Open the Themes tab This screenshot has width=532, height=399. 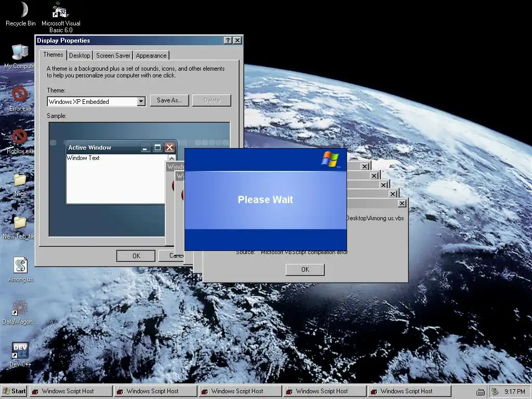(53, 55)
